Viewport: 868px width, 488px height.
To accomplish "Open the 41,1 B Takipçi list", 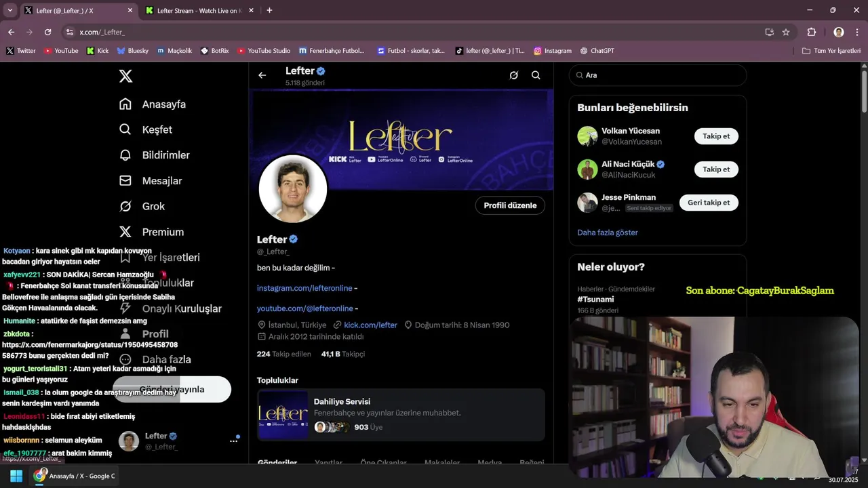I will pyautogui.click(x=343, y=354).
